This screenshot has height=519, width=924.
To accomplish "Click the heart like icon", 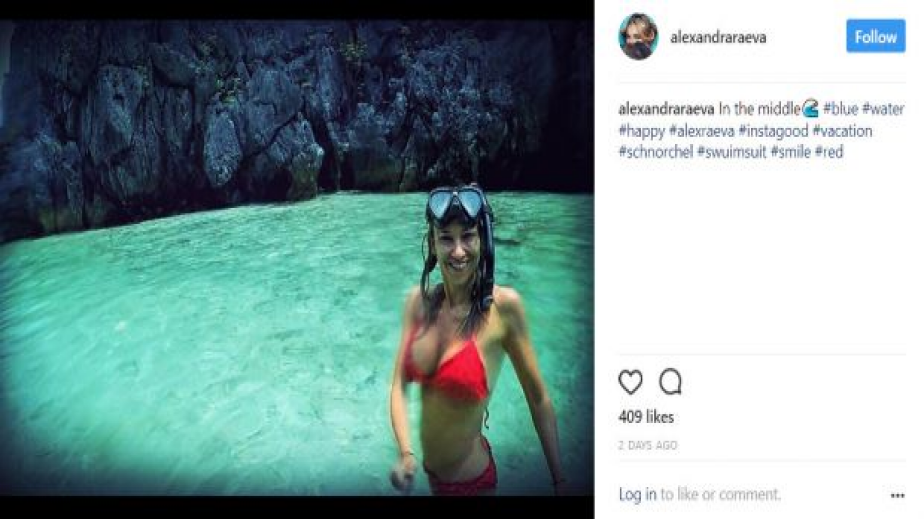I will (631, 382).
